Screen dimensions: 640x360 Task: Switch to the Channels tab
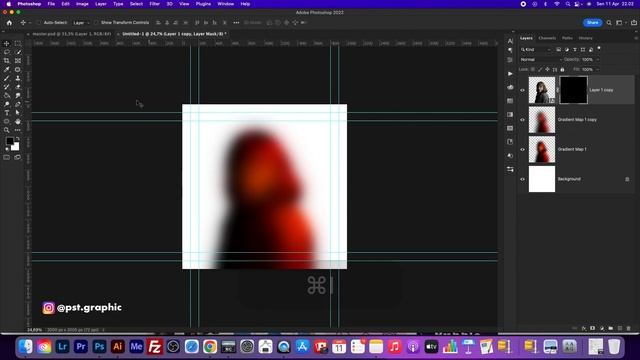[x=547, y=38]
